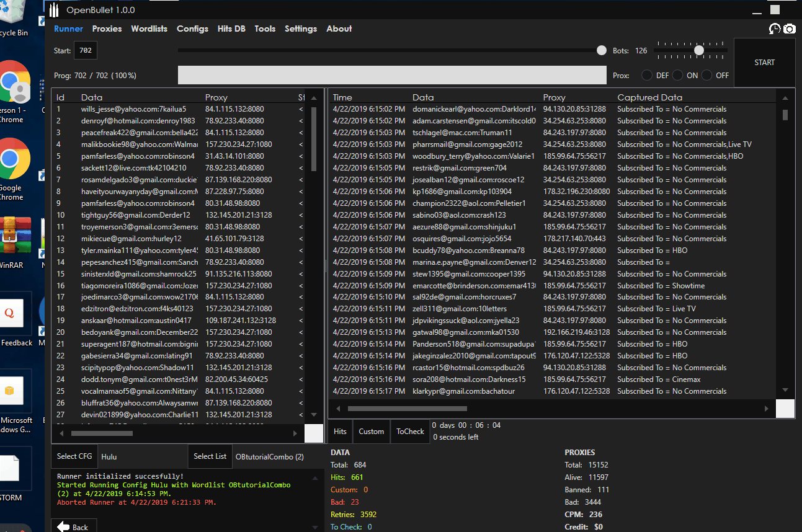
Task: Open the Tools tab
Action: [265, 29]
